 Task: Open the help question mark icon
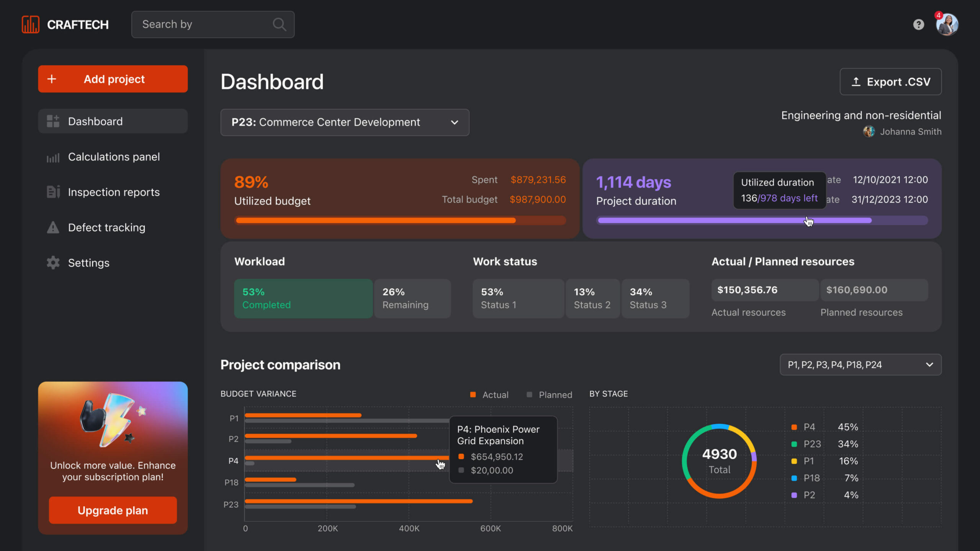click(x=918, y=24)
